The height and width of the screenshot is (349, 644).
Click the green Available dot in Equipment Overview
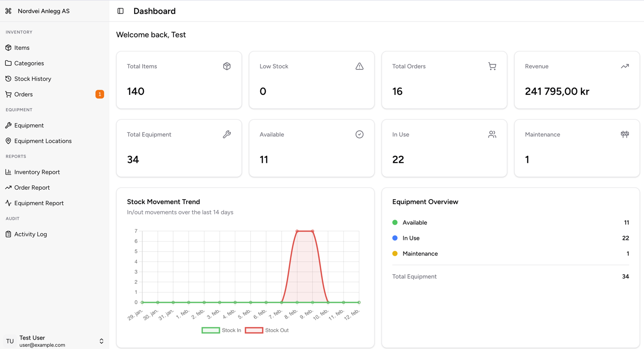tap(394, 222)
